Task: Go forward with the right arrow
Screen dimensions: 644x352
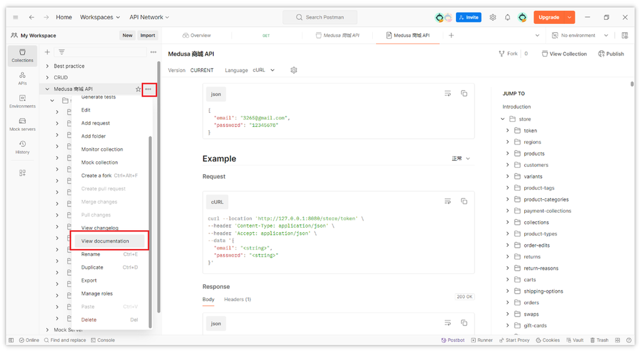Action: [x=46, y=17]
